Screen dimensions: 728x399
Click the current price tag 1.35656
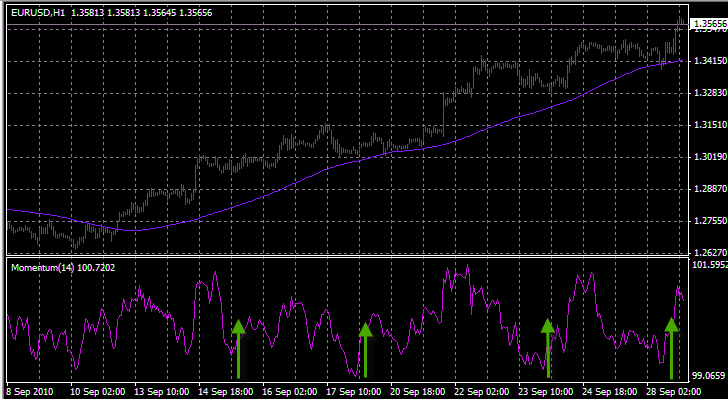click(x=709, y=23)
